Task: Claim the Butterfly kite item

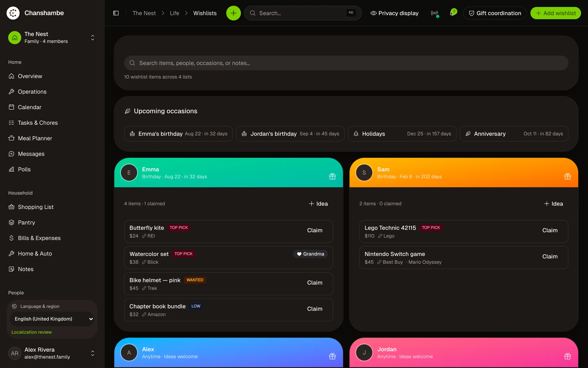Action: click(315, 230)
